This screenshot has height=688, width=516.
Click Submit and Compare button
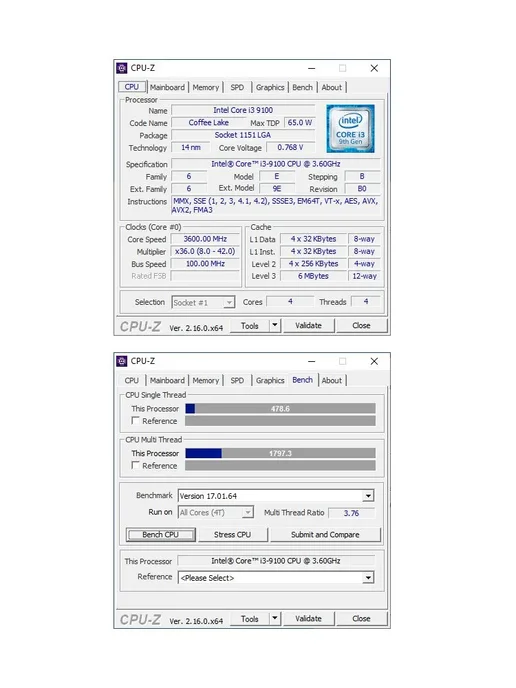point(325,534)
